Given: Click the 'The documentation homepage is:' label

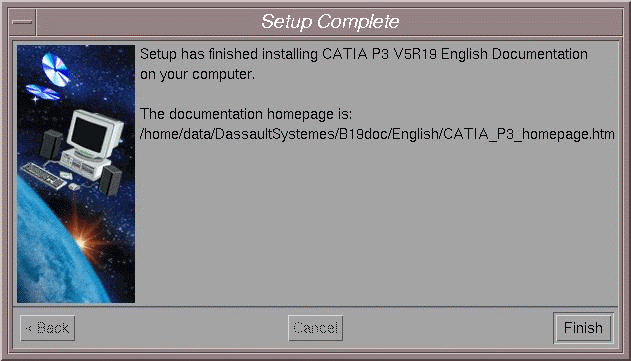Looking at the screenshot, I should click(x=246, y=114).
